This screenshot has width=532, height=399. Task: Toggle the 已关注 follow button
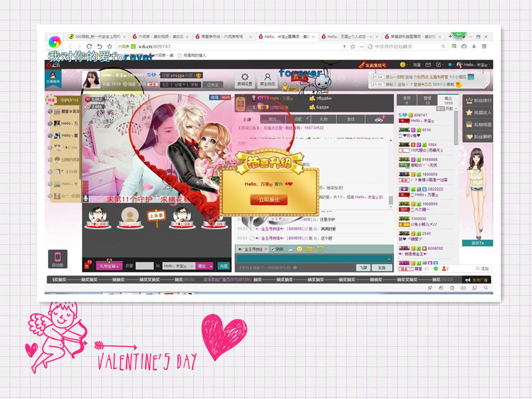[x=212, y=85]
